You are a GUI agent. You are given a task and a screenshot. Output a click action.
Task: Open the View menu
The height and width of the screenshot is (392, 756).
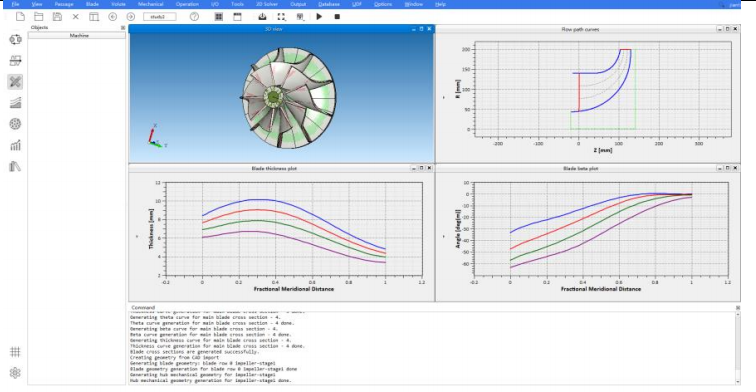37,4
